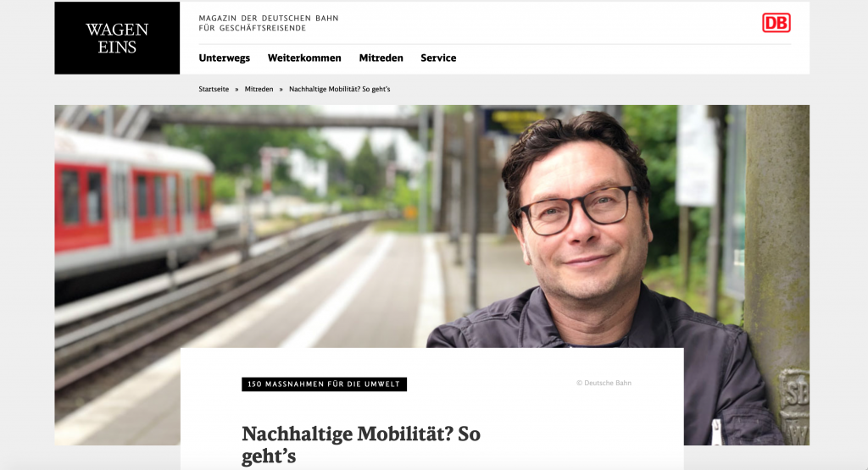The width and height of the screenshot is (868, 470).
Task: Select Mitreden in the main navigation
Action: 381,58
